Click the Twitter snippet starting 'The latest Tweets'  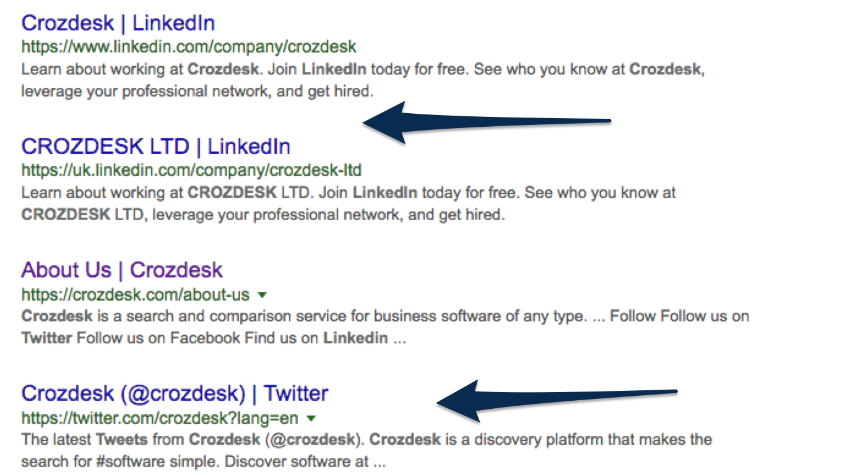367,451
